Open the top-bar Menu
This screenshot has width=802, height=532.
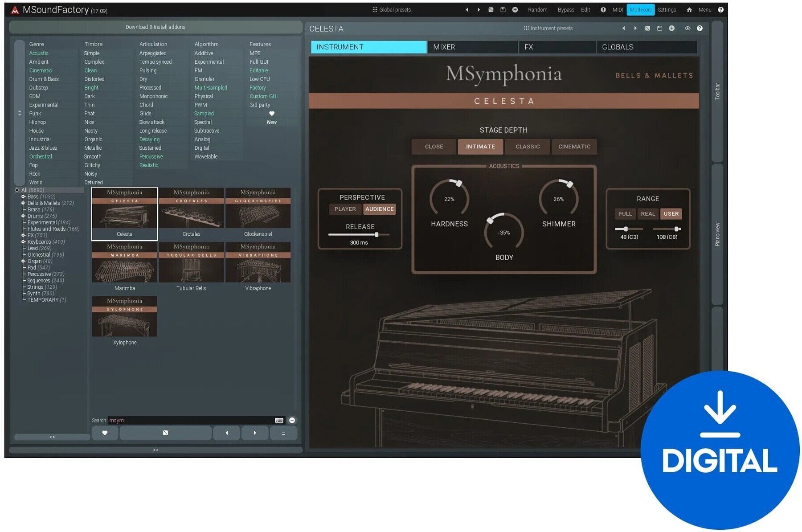(705, 10)
